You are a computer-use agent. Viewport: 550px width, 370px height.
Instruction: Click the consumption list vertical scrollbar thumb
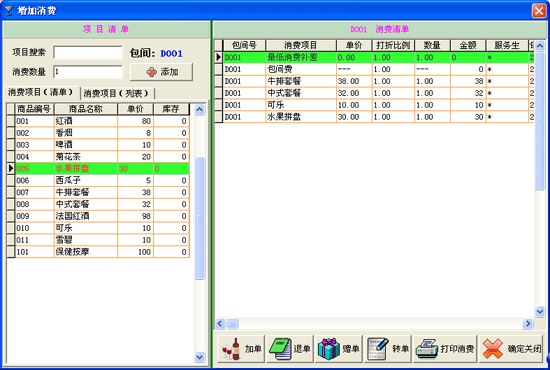(539, 121)
